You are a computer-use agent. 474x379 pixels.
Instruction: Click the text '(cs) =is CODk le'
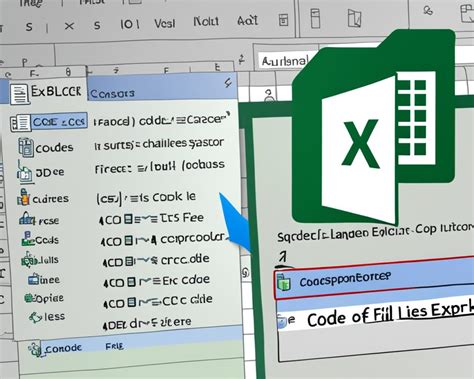click(x=146, y=198)
